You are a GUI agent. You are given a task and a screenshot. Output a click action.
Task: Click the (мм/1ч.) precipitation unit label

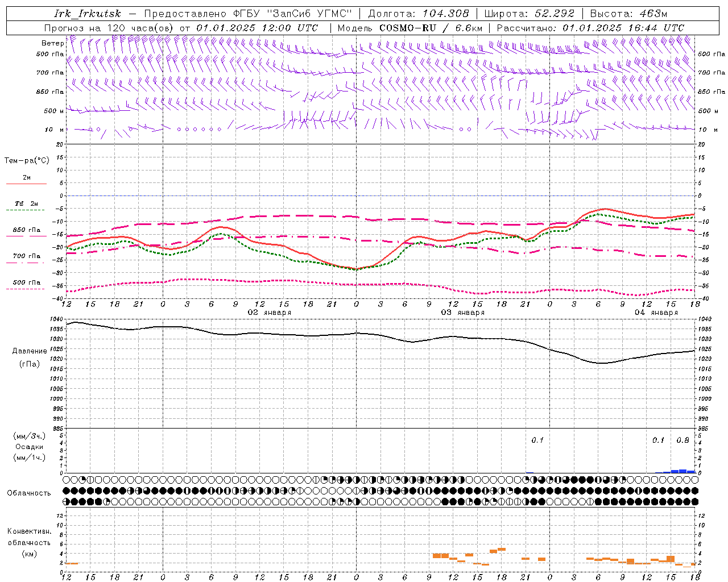point(30,458)
